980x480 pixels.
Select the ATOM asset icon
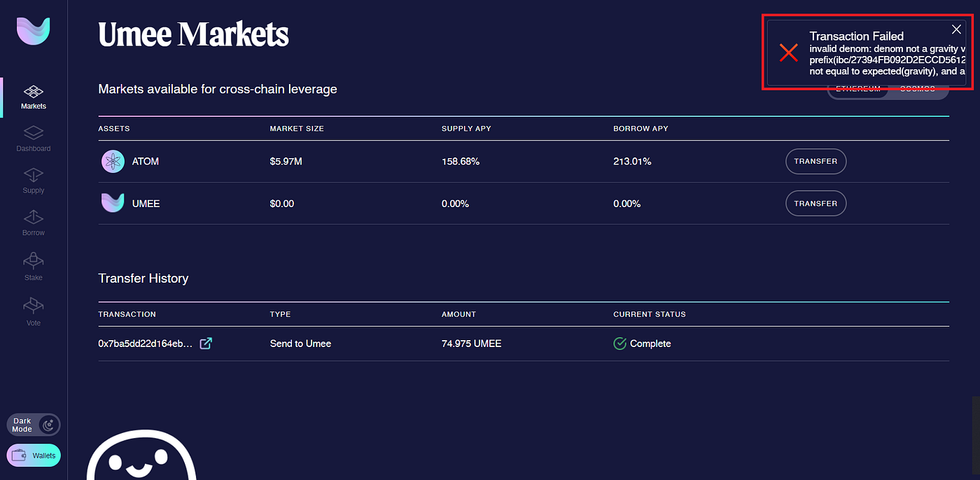[112, 162]
